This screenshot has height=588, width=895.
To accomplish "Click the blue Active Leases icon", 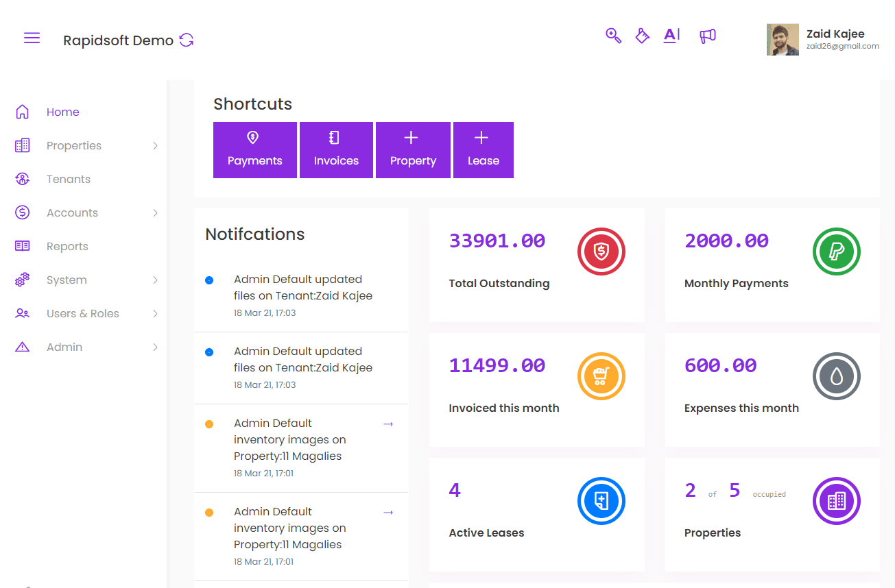I will [601, 501].
